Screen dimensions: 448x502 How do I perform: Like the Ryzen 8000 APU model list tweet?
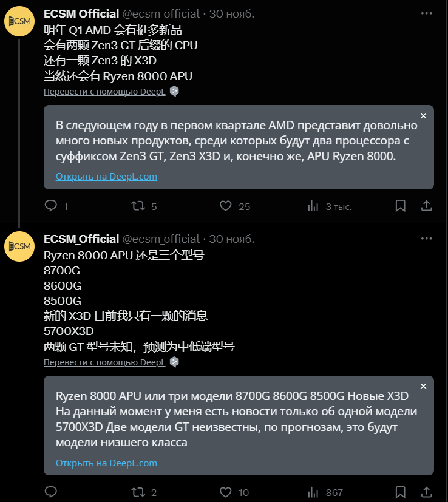(225, 492)
